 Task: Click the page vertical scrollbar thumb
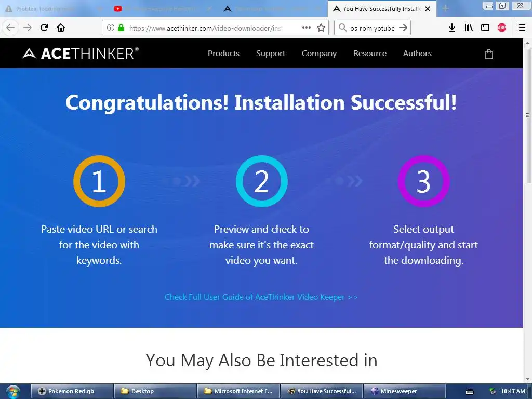(x=528, y=115)
